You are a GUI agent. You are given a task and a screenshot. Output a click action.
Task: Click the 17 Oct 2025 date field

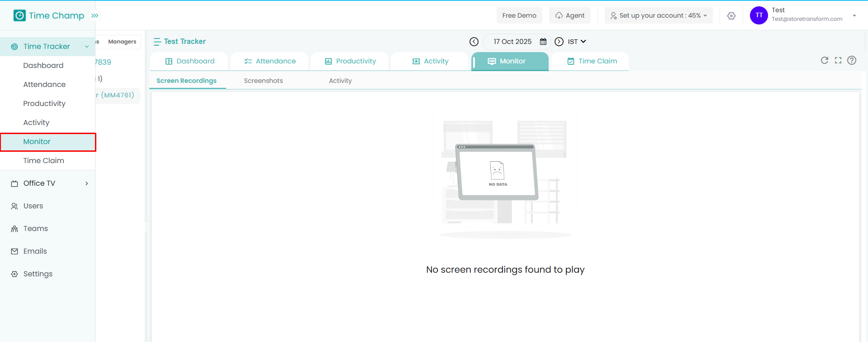coord(517,42)
